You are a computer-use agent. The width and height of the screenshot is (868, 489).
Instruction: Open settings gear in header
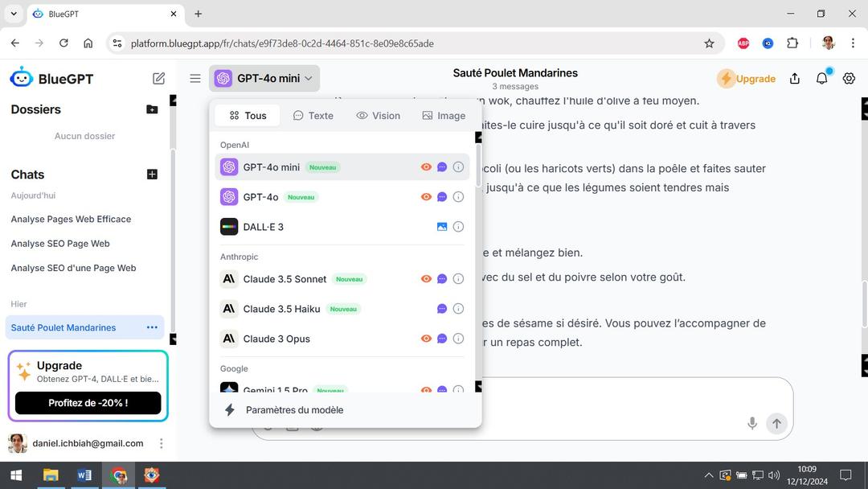[849, 79]
